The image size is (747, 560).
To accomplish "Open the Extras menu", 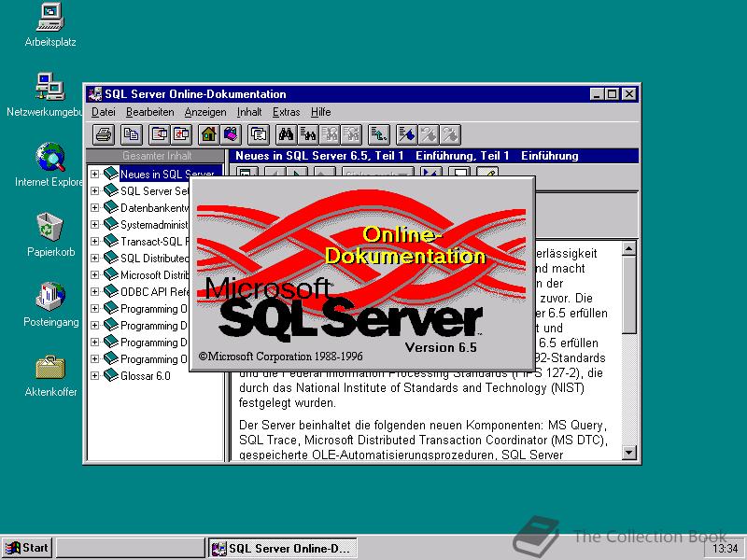I will click(287, 112).
